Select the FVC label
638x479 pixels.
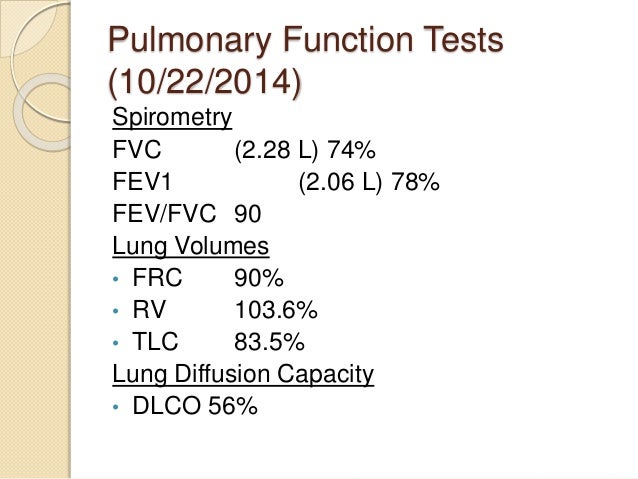coord(137,149)
